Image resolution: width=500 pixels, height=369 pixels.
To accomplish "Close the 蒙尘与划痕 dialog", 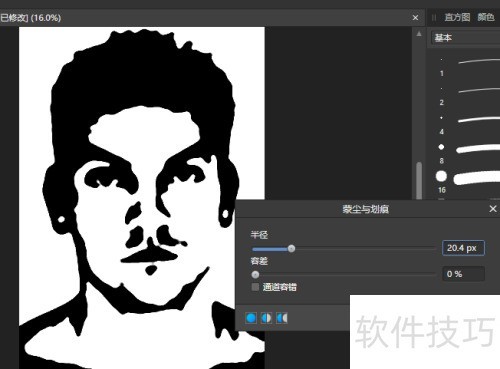I will (493, 209).
